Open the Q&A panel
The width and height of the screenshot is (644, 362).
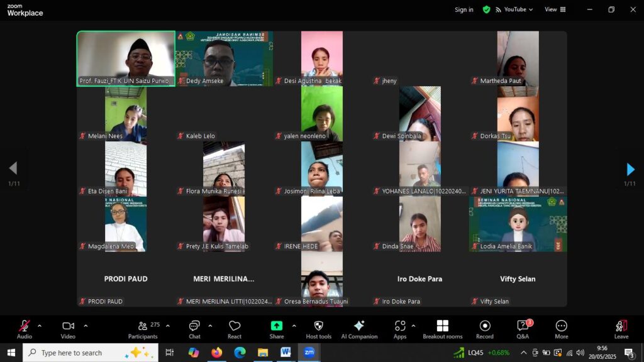[523, 329]
